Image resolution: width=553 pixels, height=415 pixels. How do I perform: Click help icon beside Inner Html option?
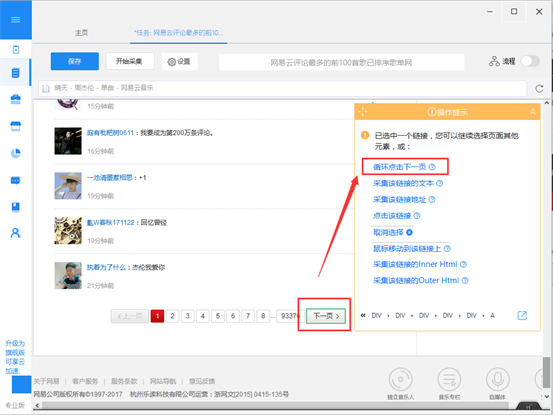[x=463, y=264]
